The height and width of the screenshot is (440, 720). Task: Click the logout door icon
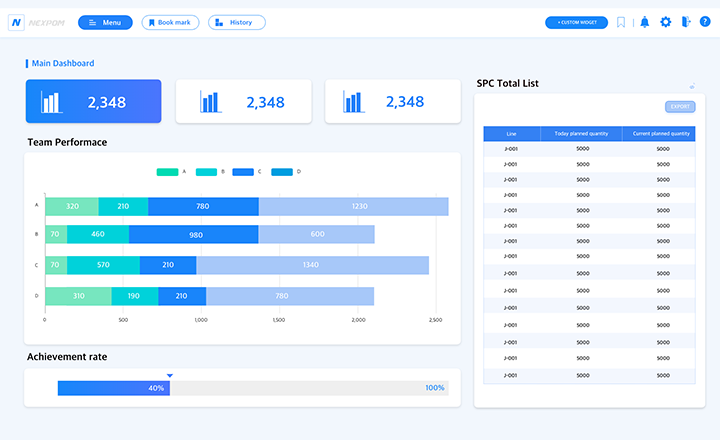[685, 22]
